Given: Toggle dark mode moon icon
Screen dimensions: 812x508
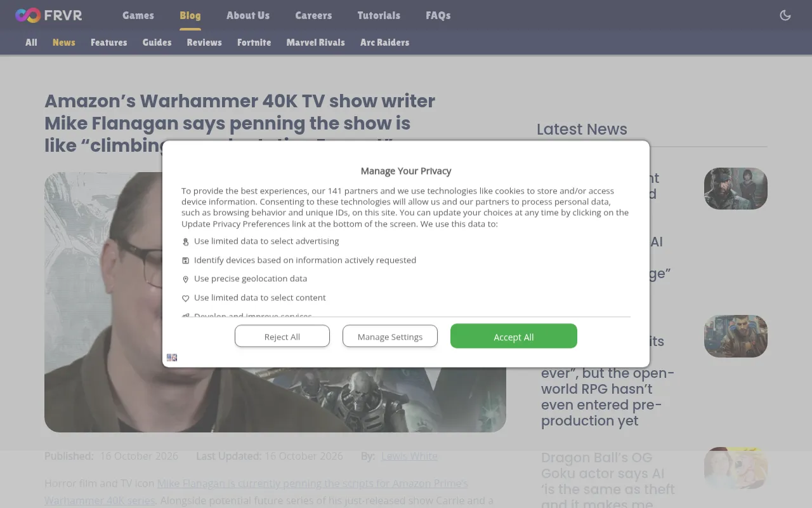Looking at the screenshot, I should click(x=785, y=15).
